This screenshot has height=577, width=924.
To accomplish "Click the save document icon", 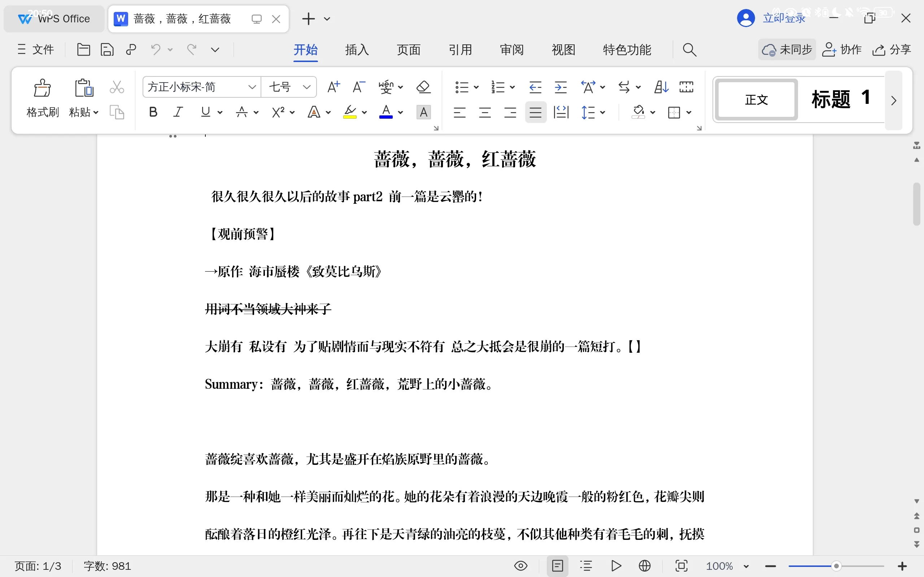I will click(x=107, y=50).
